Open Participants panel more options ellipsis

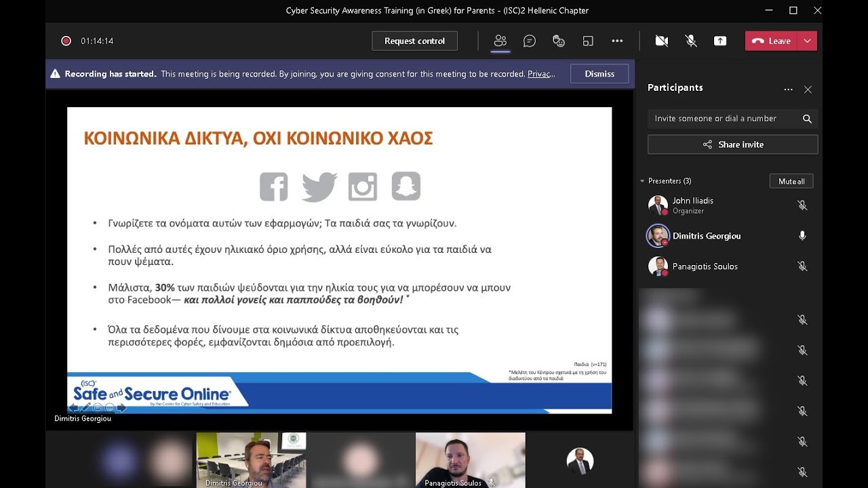(x=788, y=89)
